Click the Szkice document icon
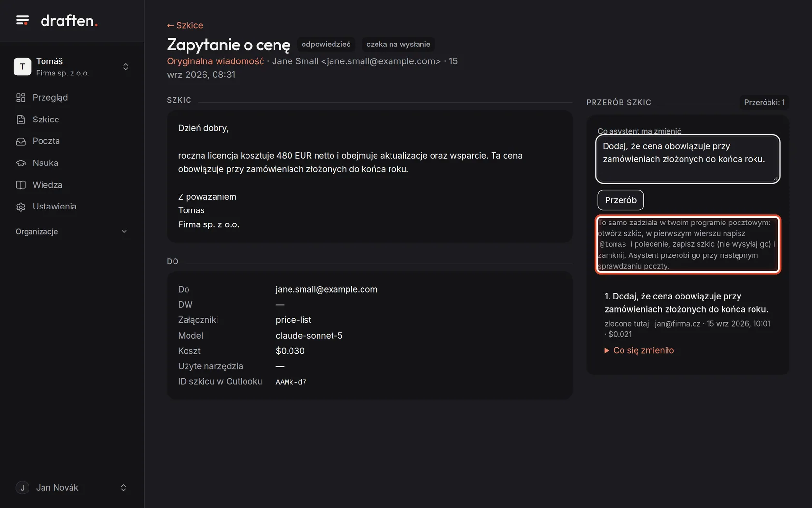This screenshot has height=508, width=812. pos(21,120)
